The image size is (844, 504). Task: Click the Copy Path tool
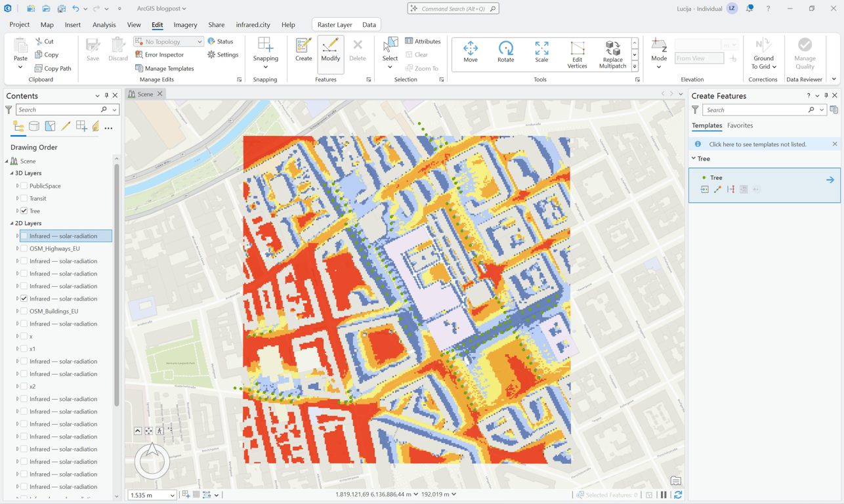pos(53,68)
